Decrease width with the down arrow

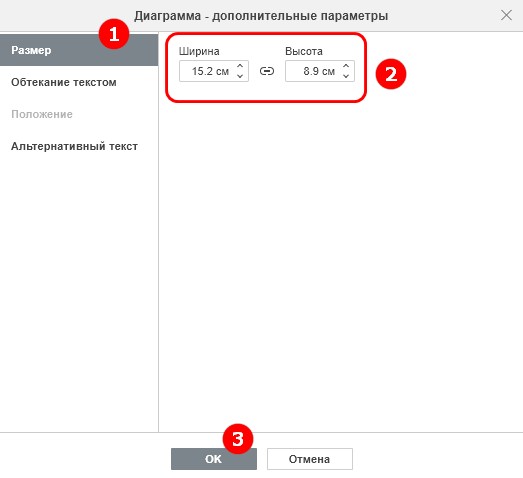pos(240,76)
